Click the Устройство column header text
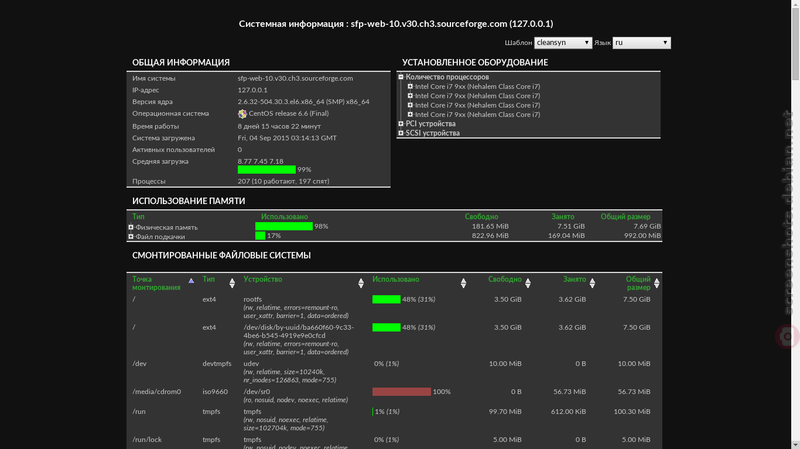The width and height of the screenshot is (800, 449). [x=263, y=279]
